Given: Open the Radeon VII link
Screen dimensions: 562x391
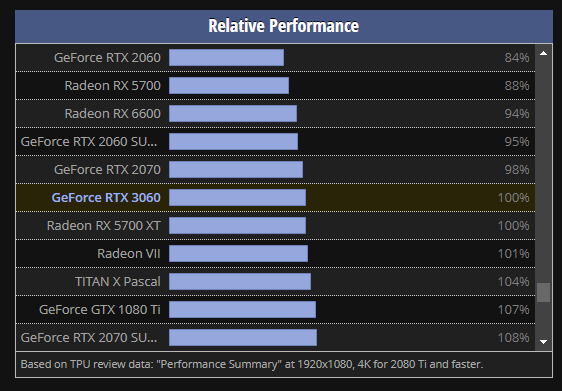Looking at the screenshot, I should tap(129, 253).
